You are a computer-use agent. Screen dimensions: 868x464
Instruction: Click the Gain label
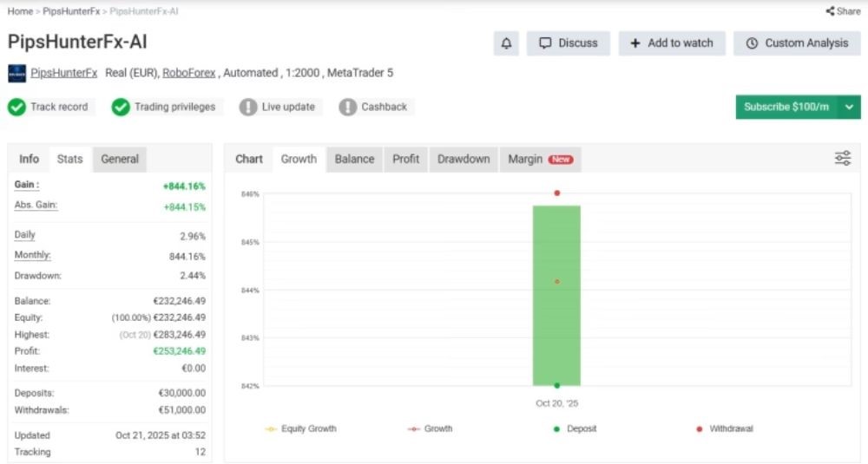point(27,185)
